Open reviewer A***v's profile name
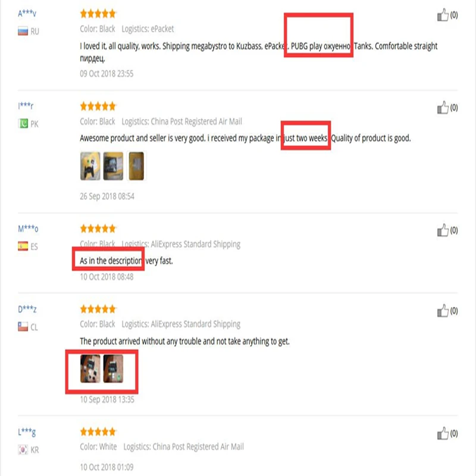Image resolution: width=476 pixels, height=476 pixels. [x=27, y=13]
